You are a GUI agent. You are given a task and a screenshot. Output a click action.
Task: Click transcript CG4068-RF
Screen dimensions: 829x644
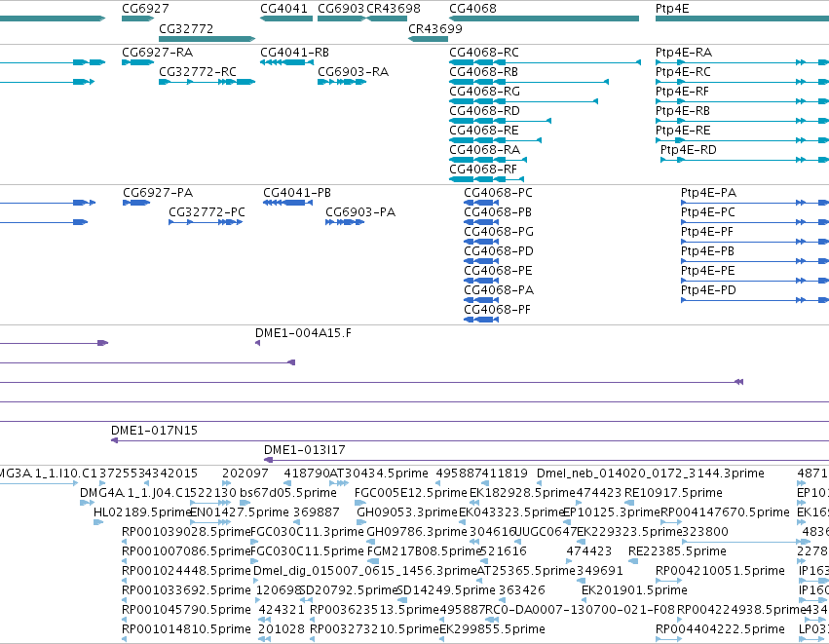[x=486, y=179]
